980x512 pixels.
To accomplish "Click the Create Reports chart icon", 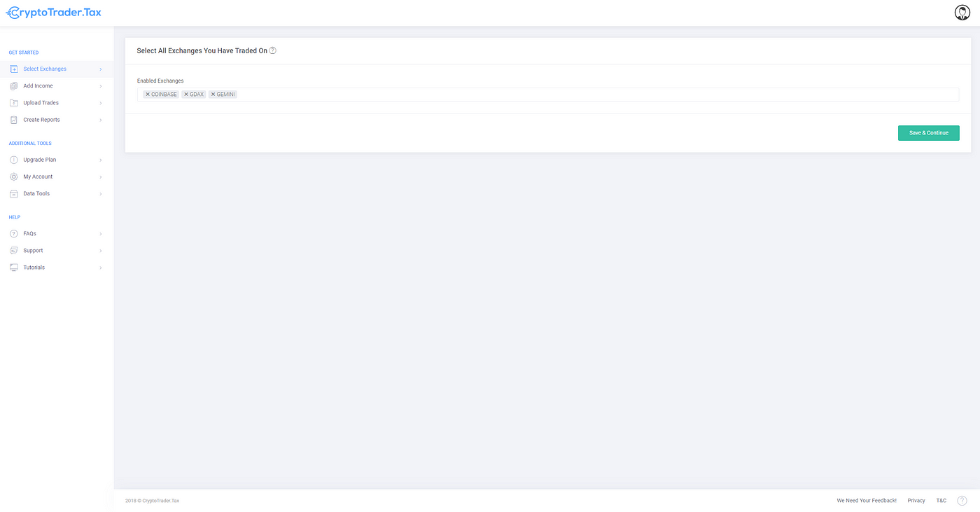I will click(14, 120).
